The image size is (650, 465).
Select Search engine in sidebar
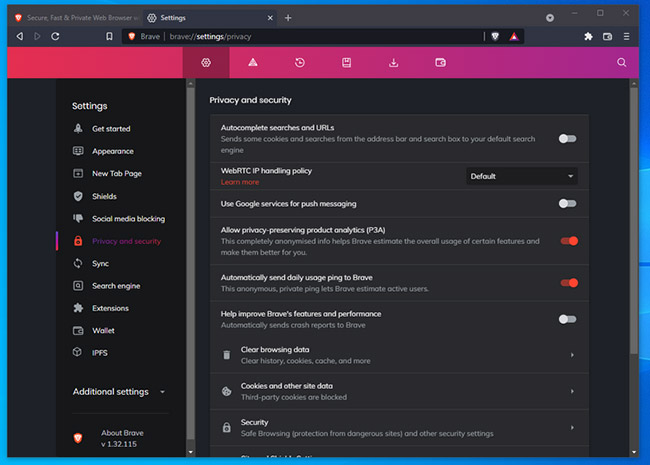[116, 286]
